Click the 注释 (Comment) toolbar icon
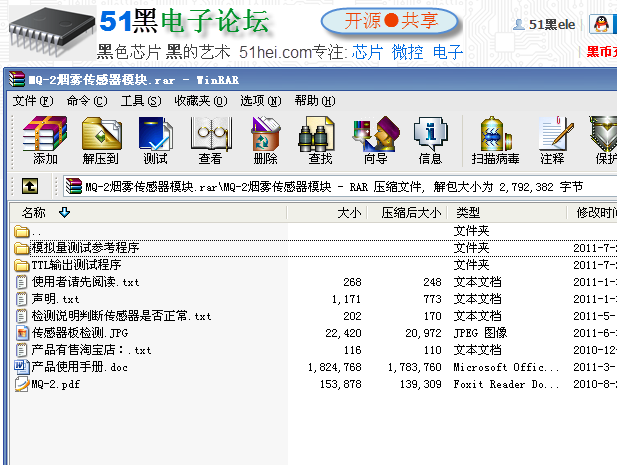617x465 pixels. coord(556,134)
